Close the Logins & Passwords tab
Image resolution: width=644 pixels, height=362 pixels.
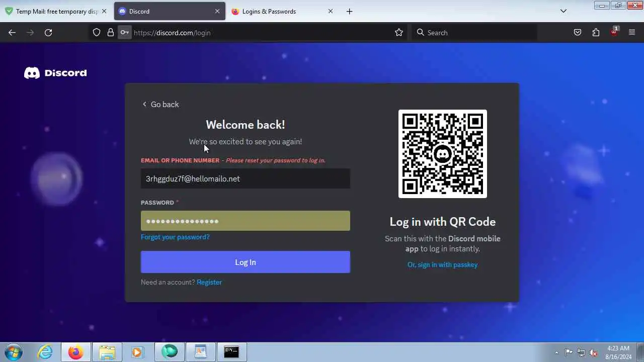331,11
